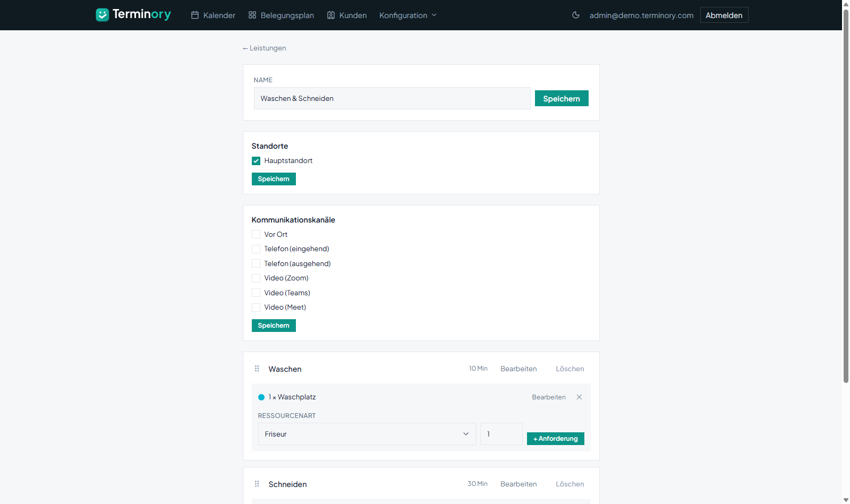Click the Terminory logo icon
The width and height of the screenshot is (850, 504).
(x=103, y=15)
